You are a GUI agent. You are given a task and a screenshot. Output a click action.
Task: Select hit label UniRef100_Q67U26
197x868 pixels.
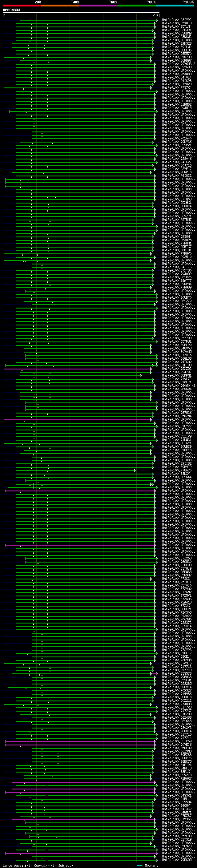pyautogui.click(x=177, y=413)
